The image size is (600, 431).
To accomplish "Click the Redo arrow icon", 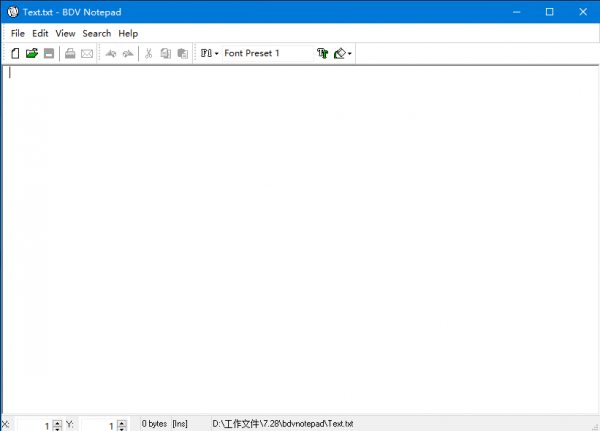I will (x=128, y=53).
